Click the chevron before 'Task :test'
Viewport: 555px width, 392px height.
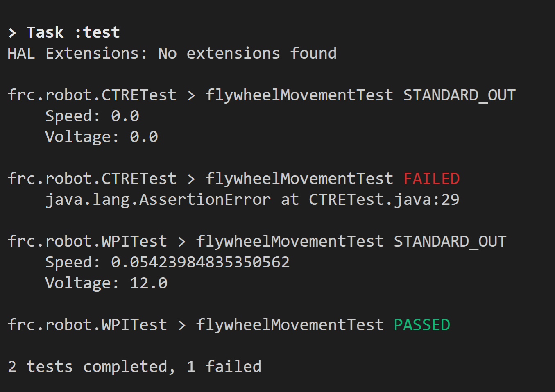pos(12,33)
